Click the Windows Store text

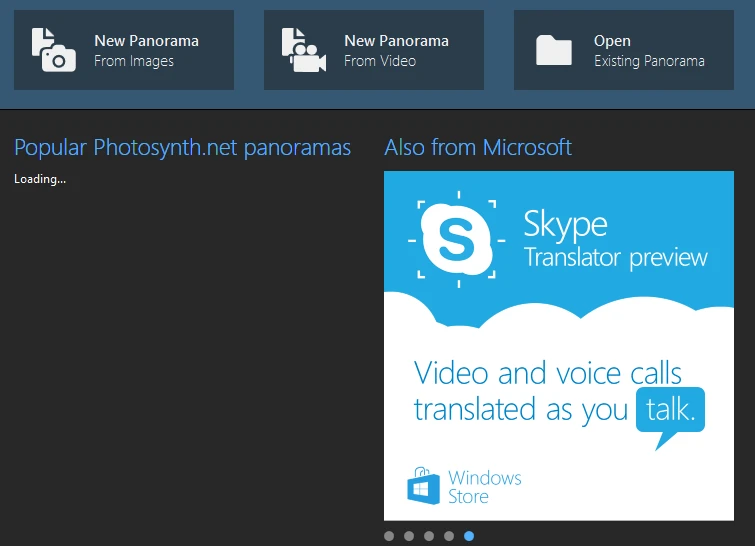click(484, 487)
